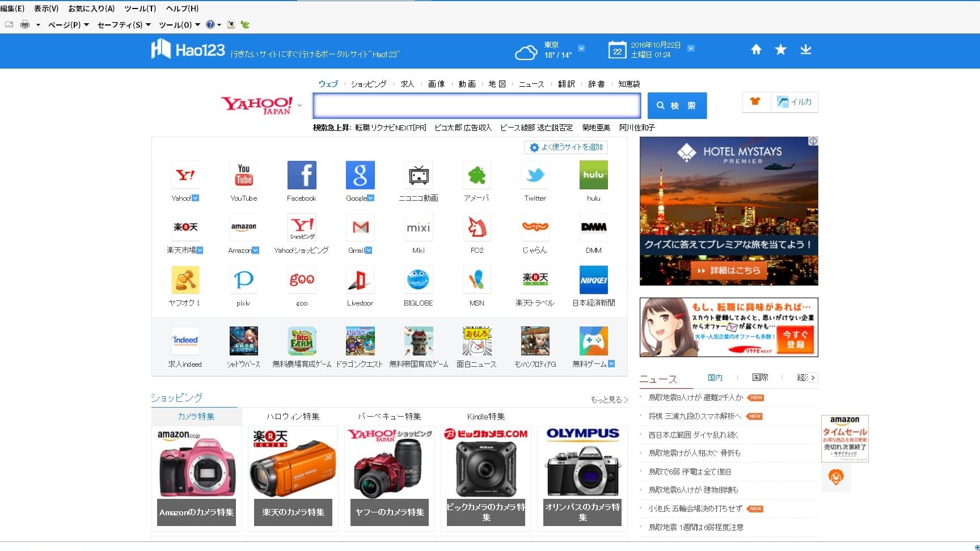This screenshot has height=551, width=980.
Task: Expand the Yahoo! shortcut dropdown arrow
Action: [196, 198]
